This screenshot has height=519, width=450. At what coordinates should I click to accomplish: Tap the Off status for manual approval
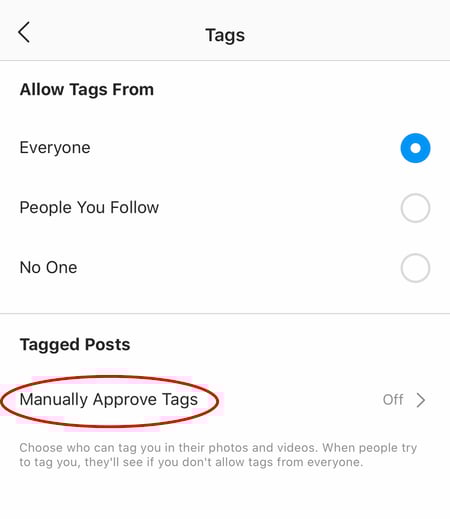[x=393, y=399]
